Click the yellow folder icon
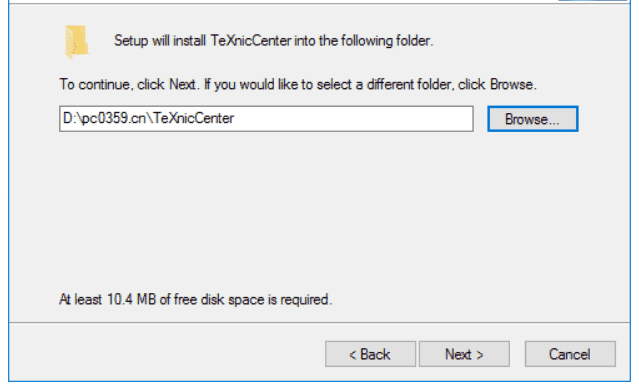 [x=76, y=42]
